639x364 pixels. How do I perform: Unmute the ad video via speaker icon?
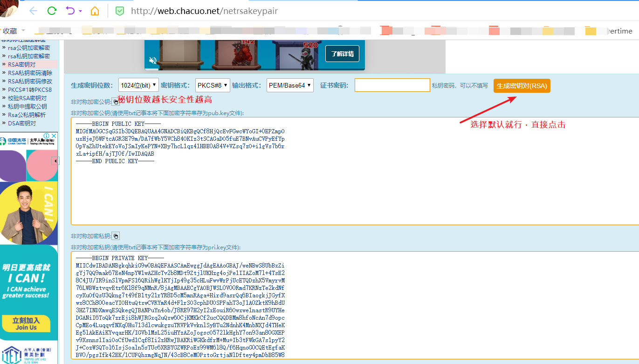[152, 61]
